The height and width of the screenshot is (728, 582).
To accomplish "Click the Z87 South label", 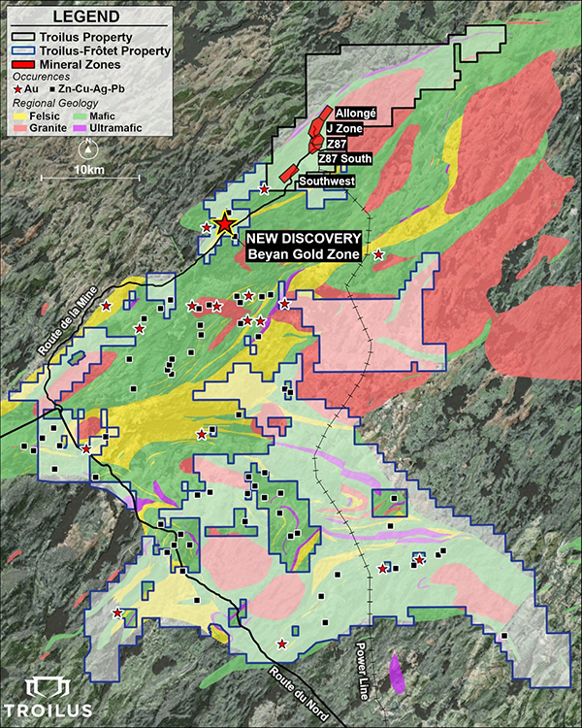I will pos(344,158).
